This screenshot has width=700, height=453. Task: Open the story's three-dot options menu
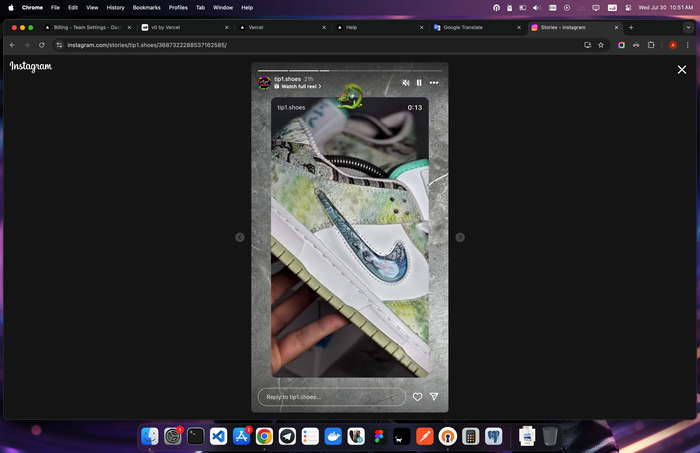pos(434,83)
